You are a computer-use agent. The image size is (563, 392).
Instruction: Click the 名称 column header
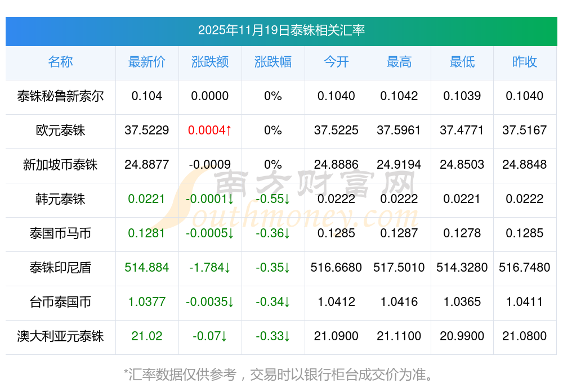point(60,62)
